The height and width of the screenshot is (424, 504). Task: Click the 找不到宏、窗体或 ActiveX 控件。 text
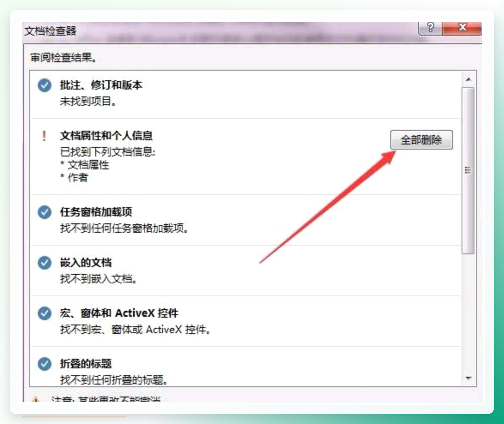tap(135, 329)
